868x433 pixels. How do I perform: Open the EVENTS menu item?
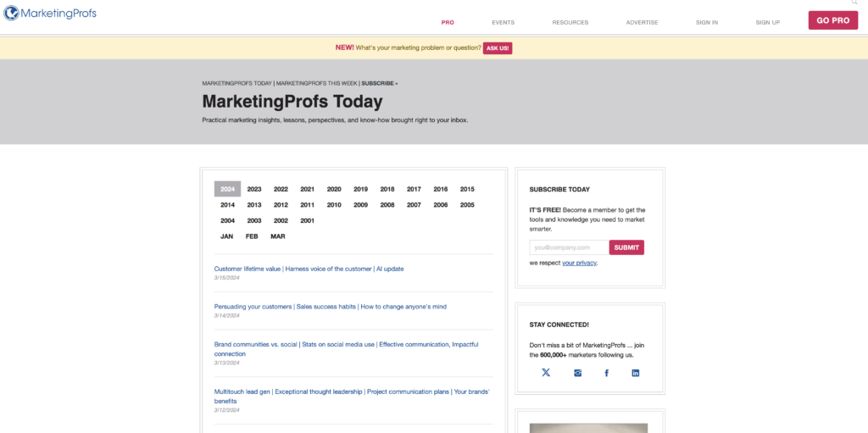[504, 23]
